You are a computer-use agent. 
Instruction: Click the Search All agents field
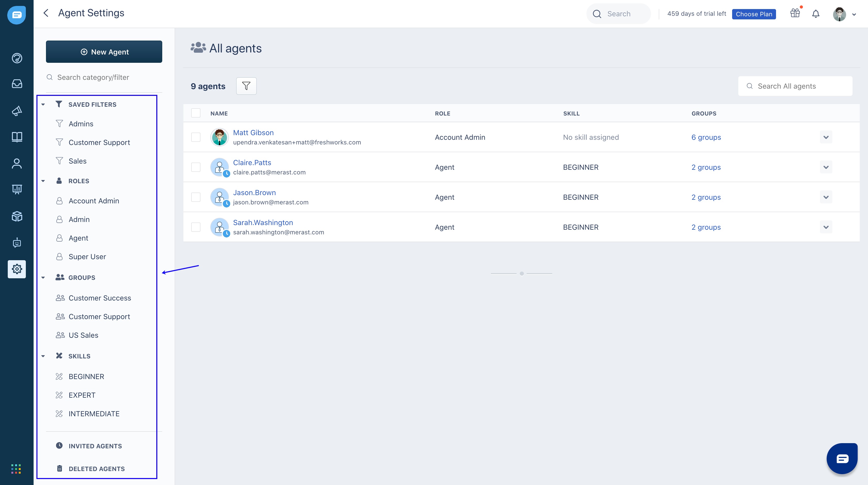click(x=795, y=86)
